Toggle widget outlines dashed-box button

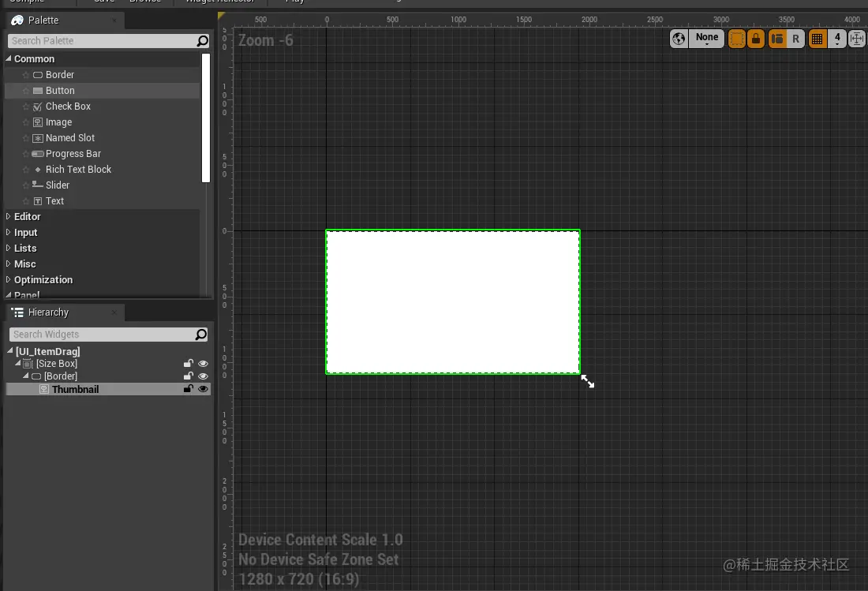pyautogui.click(x=737, y=39)
